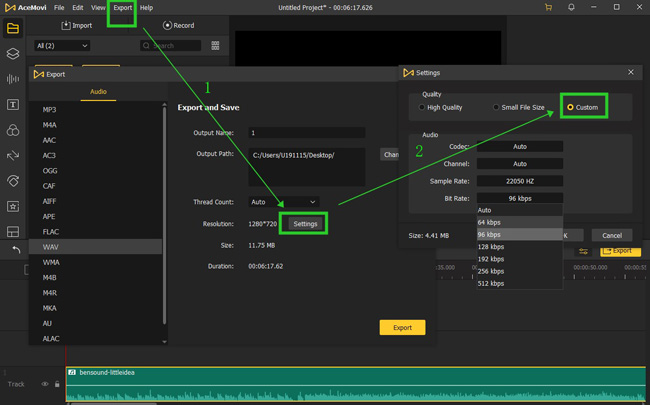Click the Import button icon
Screen dimensions: 650x405
pyautogui.click(x=66, y=26)
